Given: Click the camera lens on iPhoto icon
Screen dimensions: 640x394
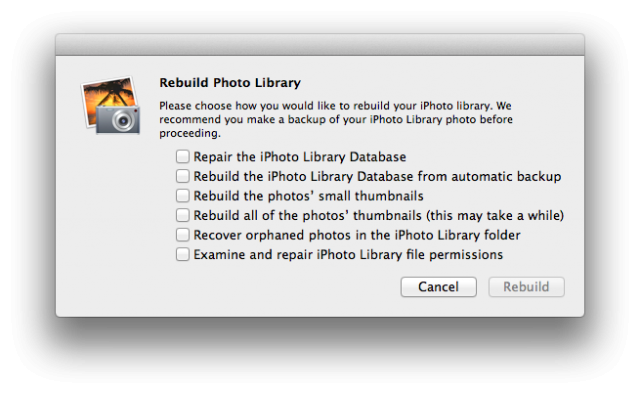Looking at the screenshot, I should point(123,121).
